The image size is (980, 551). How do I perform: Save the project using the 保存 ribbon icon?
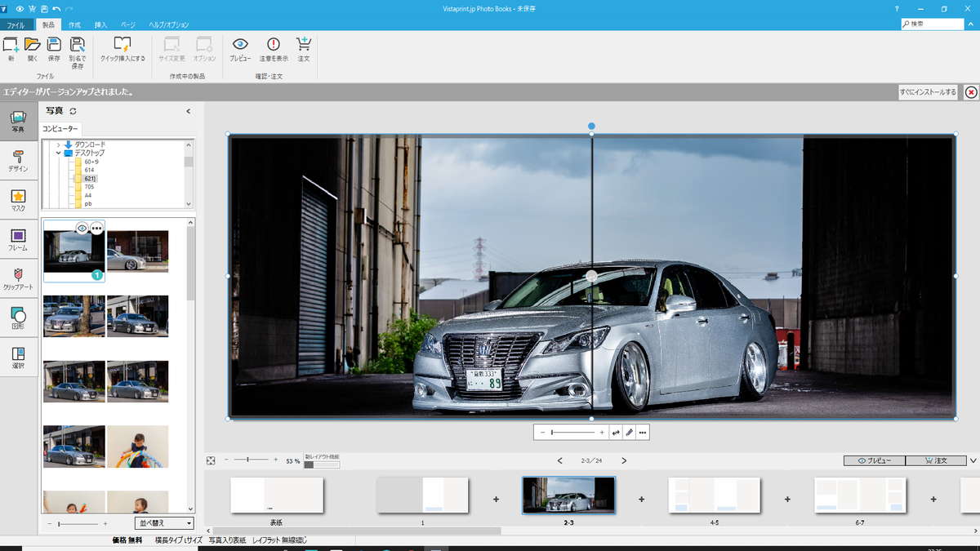point(54,48)
